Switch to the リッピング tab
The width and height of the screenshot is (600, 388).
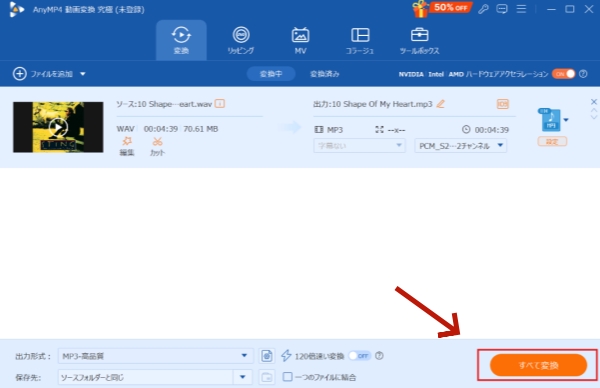point(241,40)
